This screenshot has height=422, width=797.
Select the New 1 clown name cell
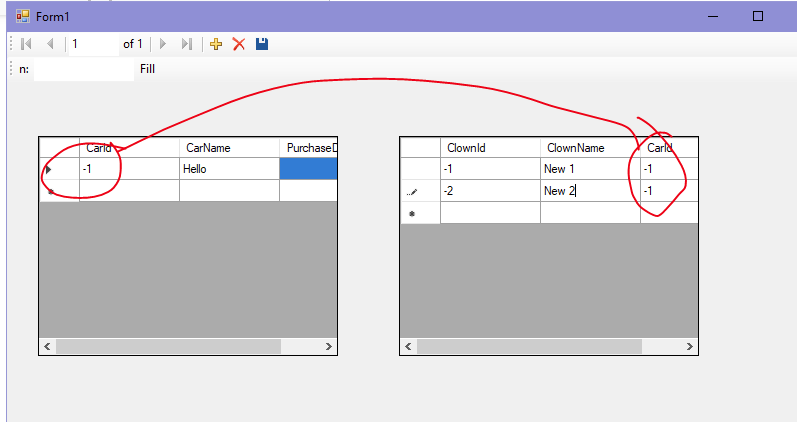point(590,169)
